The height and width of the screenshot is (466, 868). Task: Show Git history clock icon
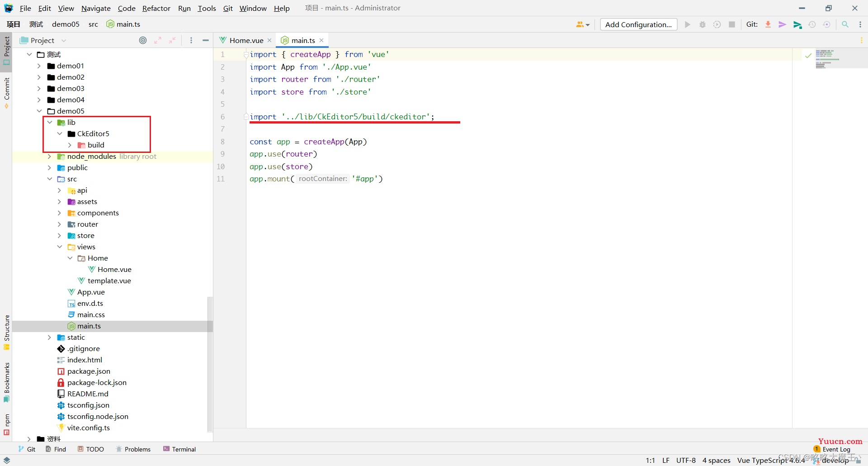tap(812, 24)
